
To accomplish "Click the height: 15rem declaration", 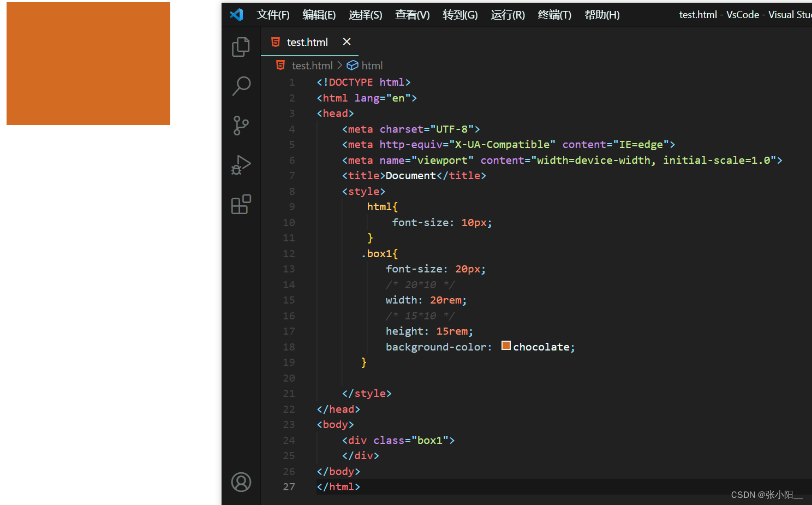I will 429,331.
